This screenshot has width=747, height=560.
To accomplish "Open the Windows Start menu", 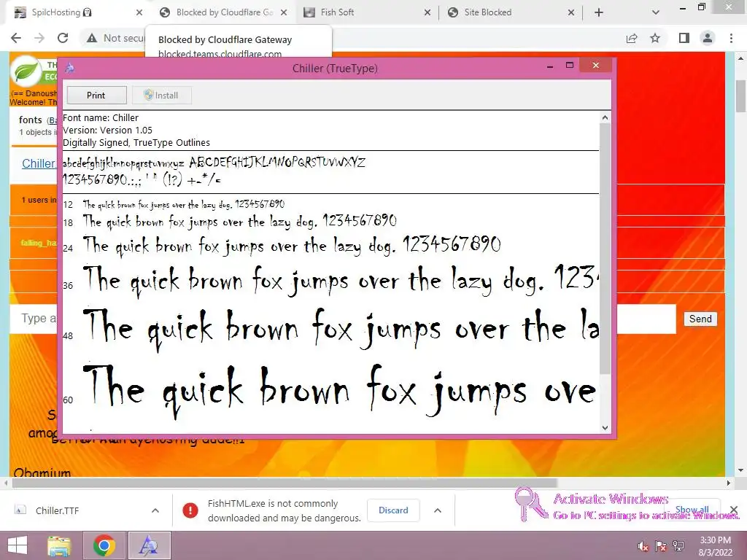I will tap(18, 545).
